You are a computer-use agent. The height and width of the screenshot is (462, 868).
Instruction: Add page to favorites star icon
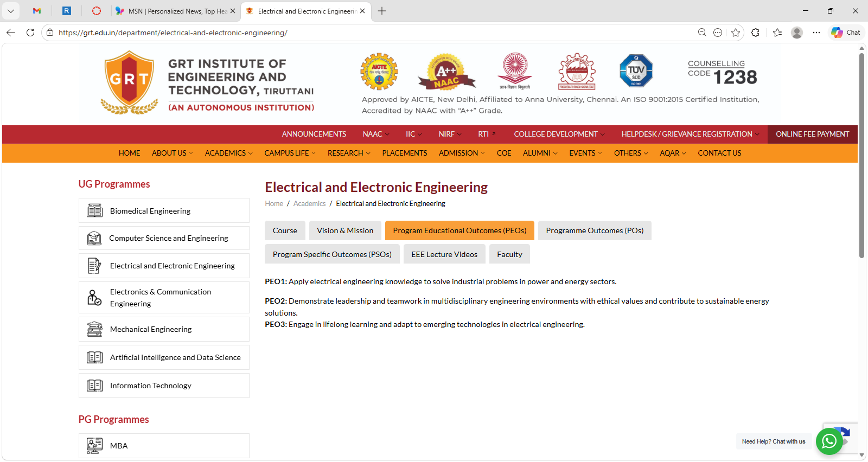point(736,33)
